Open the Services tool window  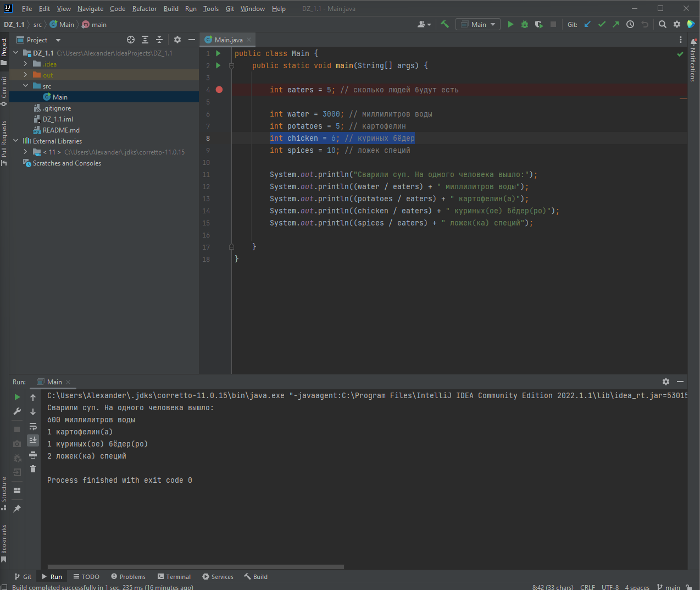click(218, 577)
